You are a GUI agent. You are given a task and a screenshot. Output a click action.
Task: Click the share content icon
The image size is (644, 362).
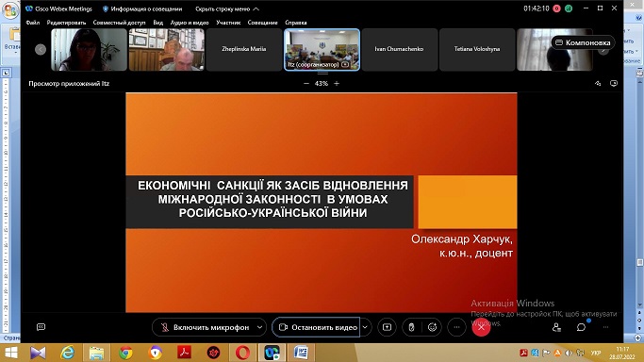point(387,327)
